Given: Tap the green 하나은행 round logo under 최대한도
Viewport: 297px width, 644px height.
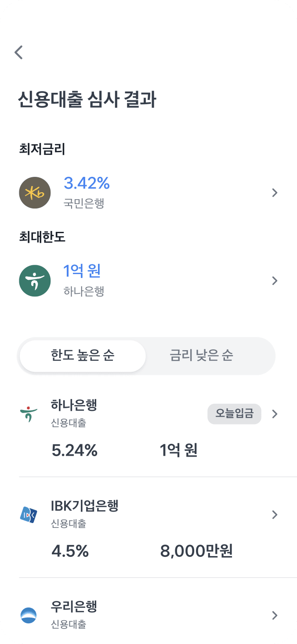Looking at the screenshot, I should [35, 281].
